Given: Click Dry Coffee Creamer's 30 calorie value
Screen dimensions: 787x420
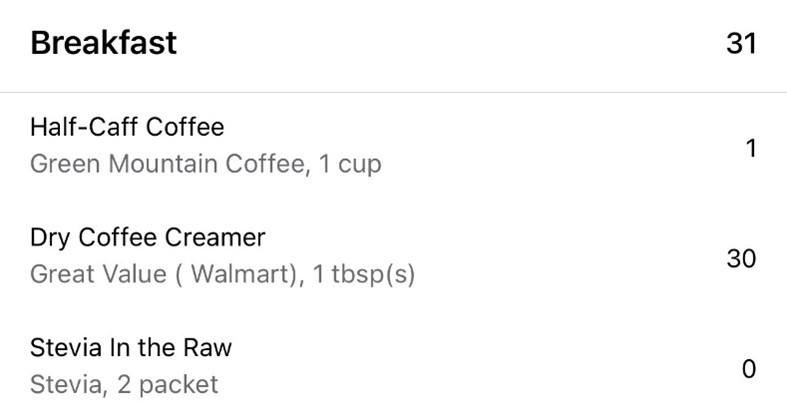Looking at the screenshot, I should click(741, 258).
